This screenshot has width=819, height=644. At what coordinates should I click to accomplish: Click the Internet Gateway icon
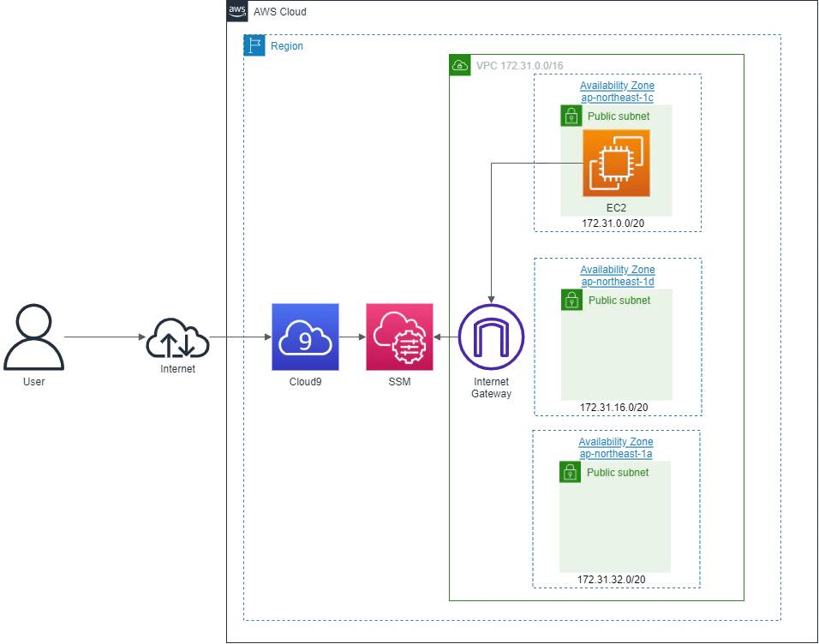click(x=491, y=337)
